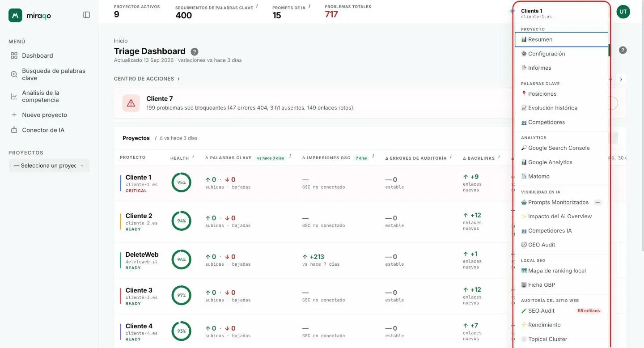Screen dimensions: 644x348
Task: Open Matomo analytics
Action: 562,176
